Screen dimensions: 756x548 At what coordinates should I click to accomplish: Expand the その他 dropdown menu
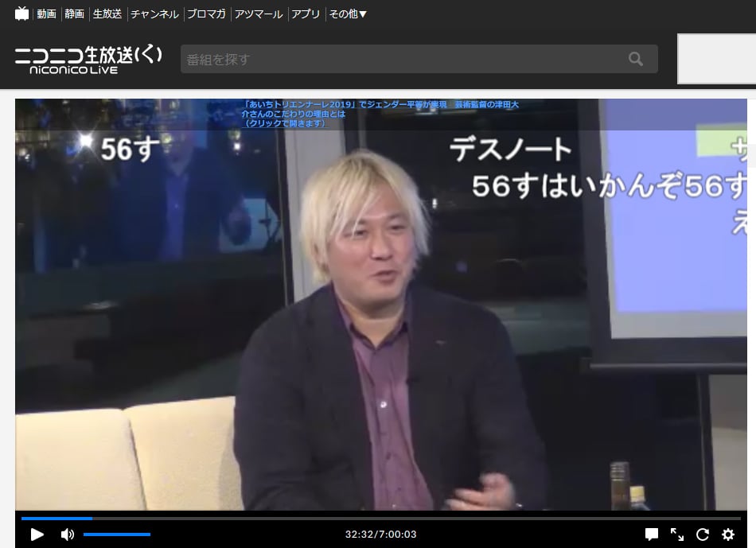(x=348, y=14)
